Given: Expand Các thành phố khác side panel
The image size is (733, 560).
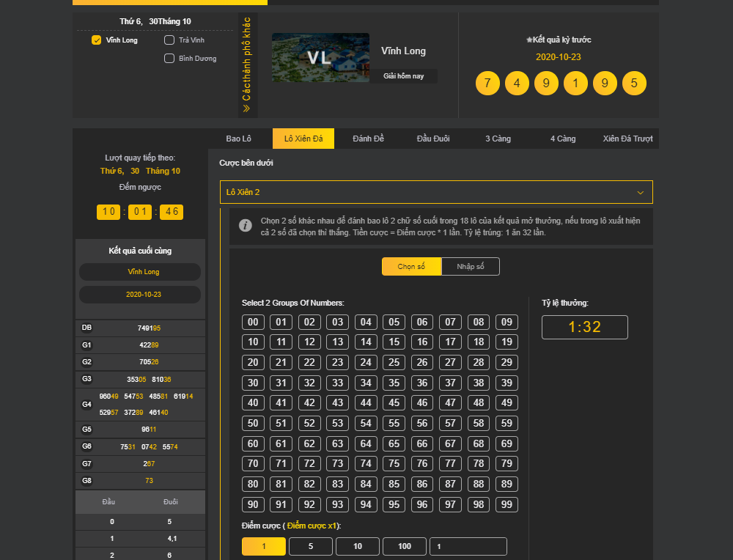Looking at the screenshot, I should coord(247,59).
